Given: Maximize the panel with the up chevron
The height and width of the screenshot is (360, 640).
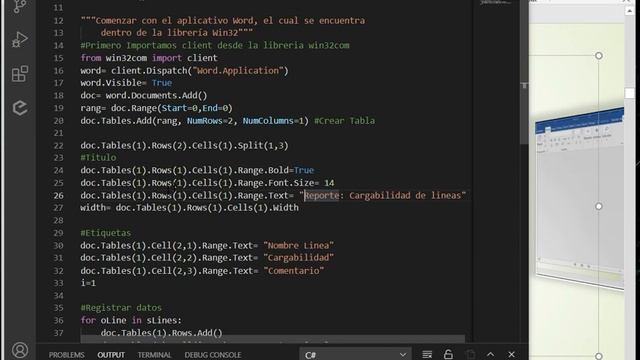Looking at the screenshot, I should [490, 354].
